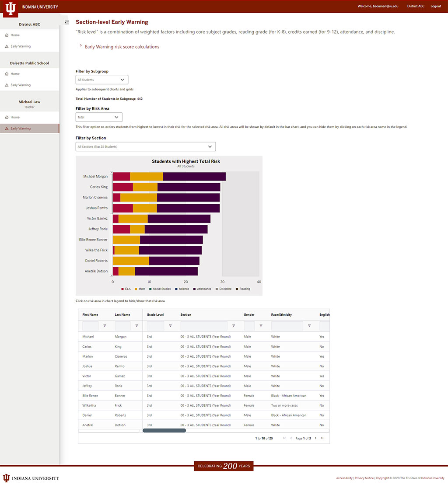Click the Privacy Notice link
The height and width of the screenshot is (488, 448).
click(364, 478)
